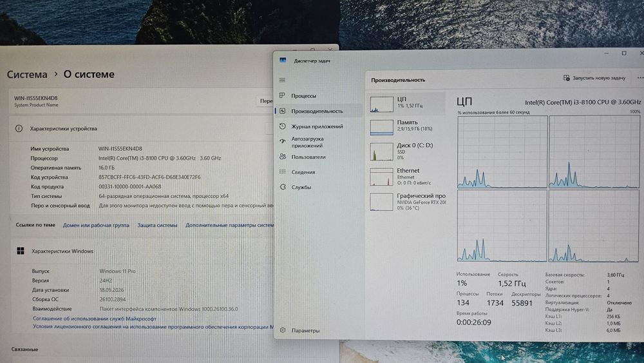The height and width of the screenshot is (363, 644).
Task: Open the more options ellipsis in Task Manager
Action: click(x=640, y=78)
